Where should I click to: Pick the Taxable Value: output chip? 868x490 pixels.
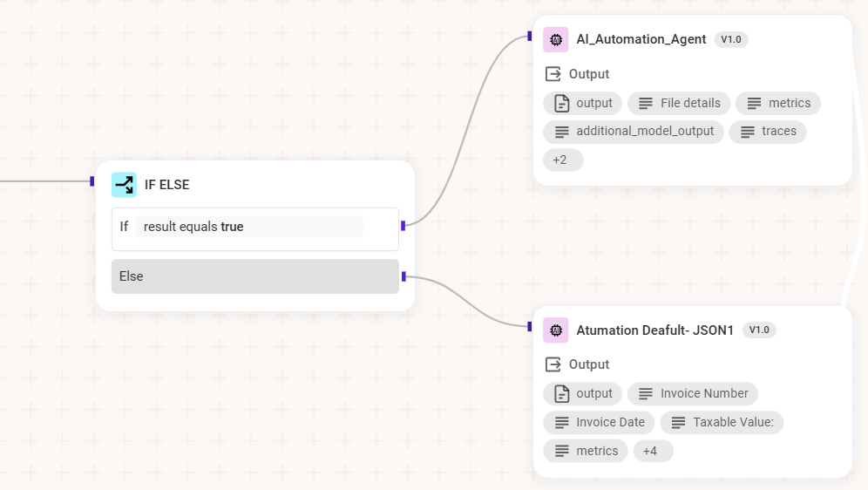click(722, 422)
